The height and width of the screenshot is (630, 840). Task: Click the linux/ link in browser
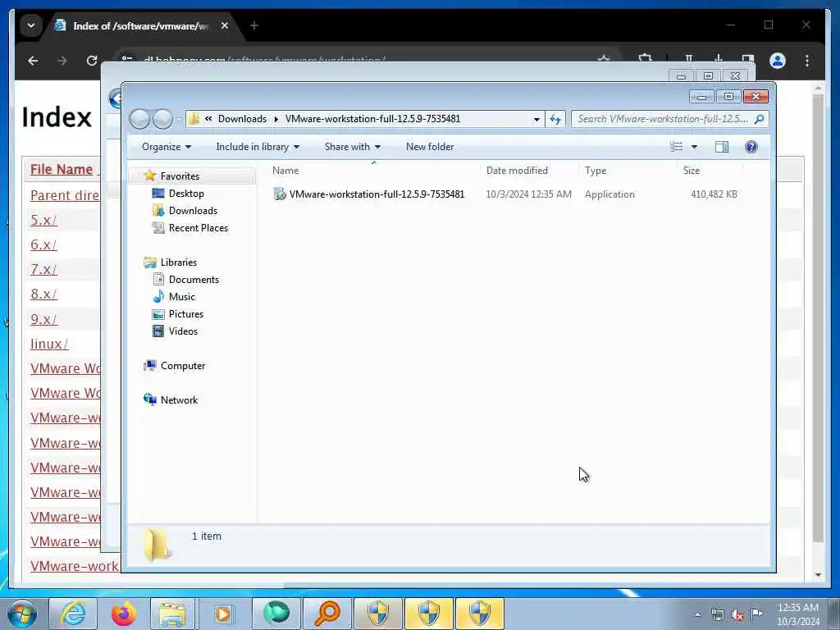49,344
